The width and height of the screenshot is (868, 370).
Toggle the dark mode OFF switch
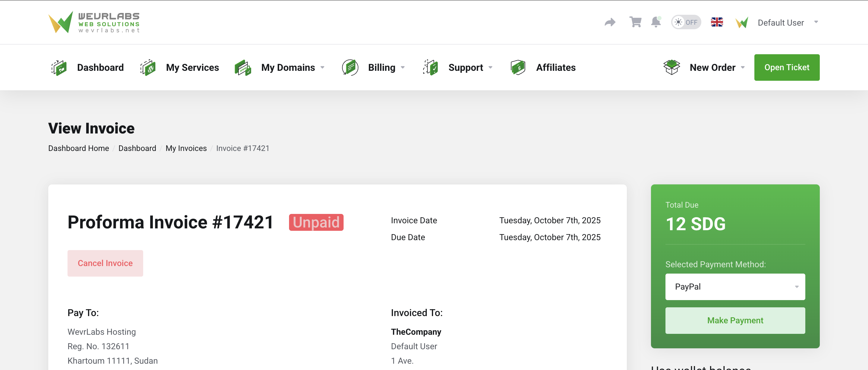tap(686, 22)
